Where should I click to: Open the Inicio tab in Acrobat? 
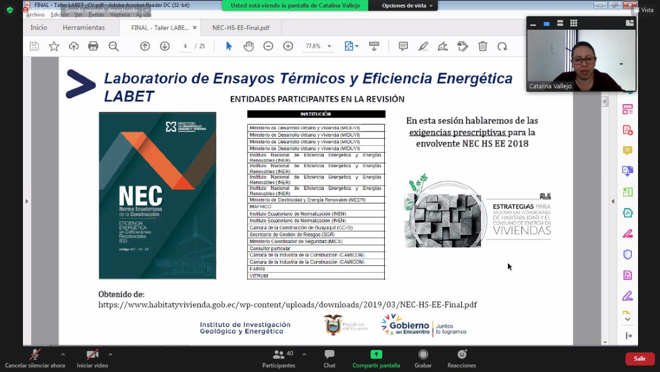click(x=39, y=27)
